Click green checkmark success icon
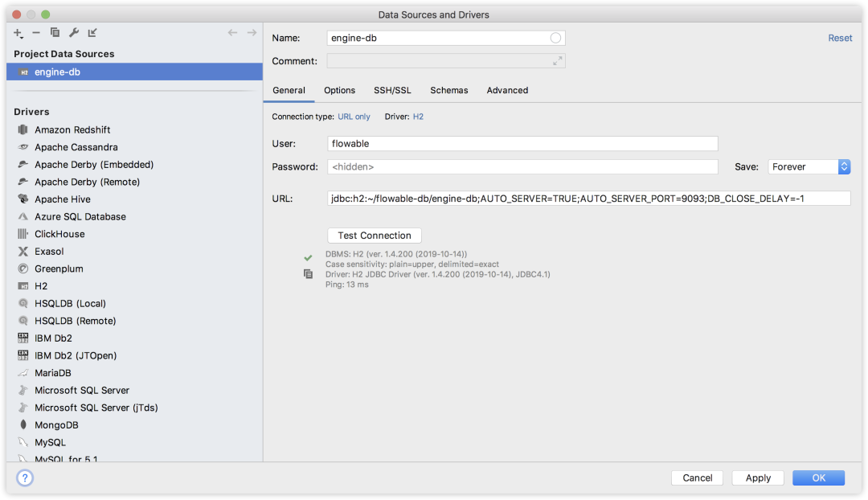This screenshot has width=868, height=500. [x=308, y=257]
